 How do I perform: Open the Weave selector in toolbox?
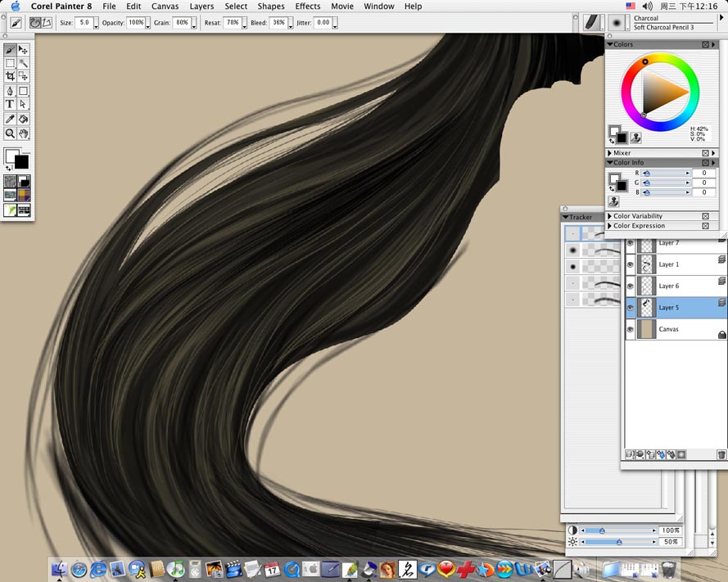pos(24,195)
